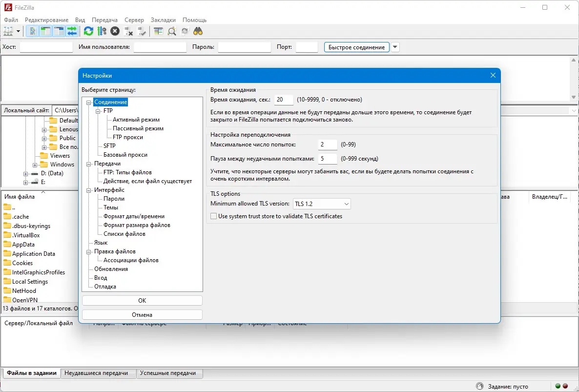The image size is (579, 392).
Task: Click the Reconnect to last server icon
Action: (x=142, y=31)
